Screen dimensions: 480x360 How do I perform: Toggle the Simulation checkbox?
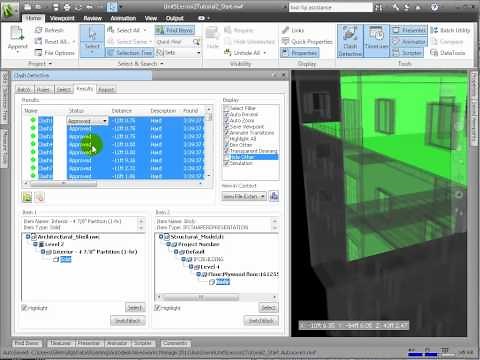[226, 163]
